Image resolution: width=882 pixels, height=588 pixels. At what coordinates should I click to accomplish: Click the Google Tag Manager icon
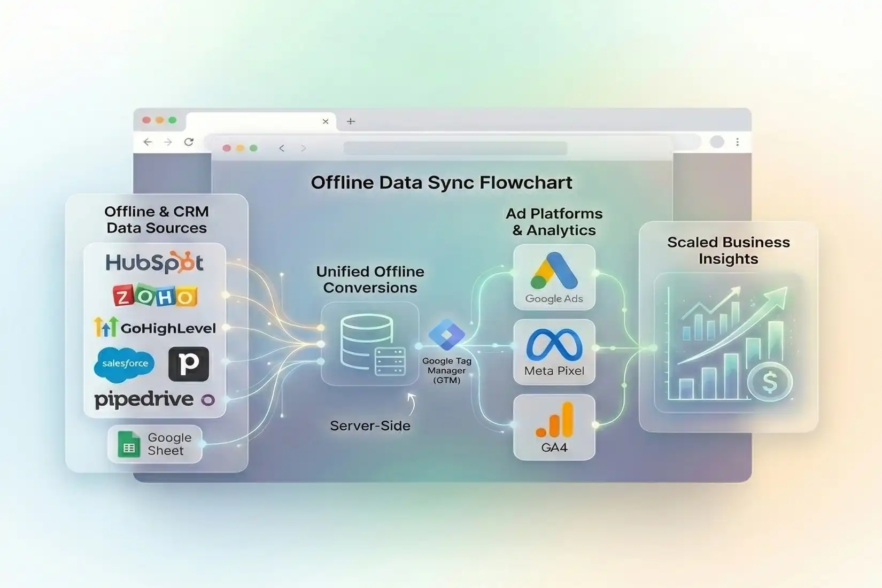click(x=447, y=334)
